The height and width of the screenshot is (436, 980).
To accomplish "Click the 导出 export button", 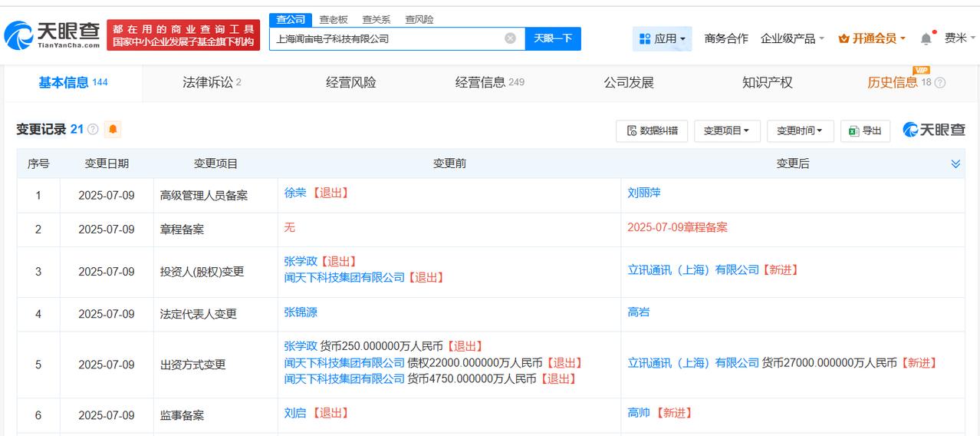I will (865, 130).
